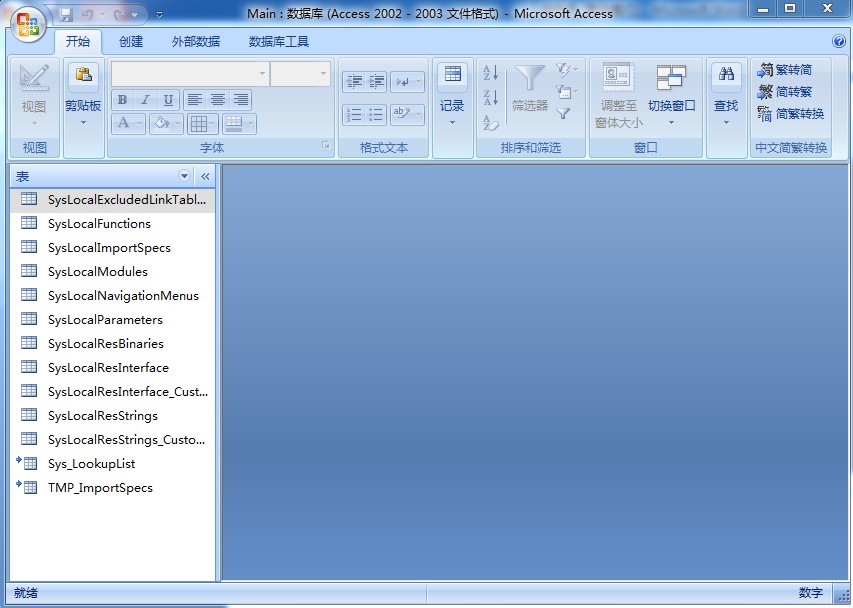
Task: Open the gridlines dropdown button
Action: tap(202, 124)
